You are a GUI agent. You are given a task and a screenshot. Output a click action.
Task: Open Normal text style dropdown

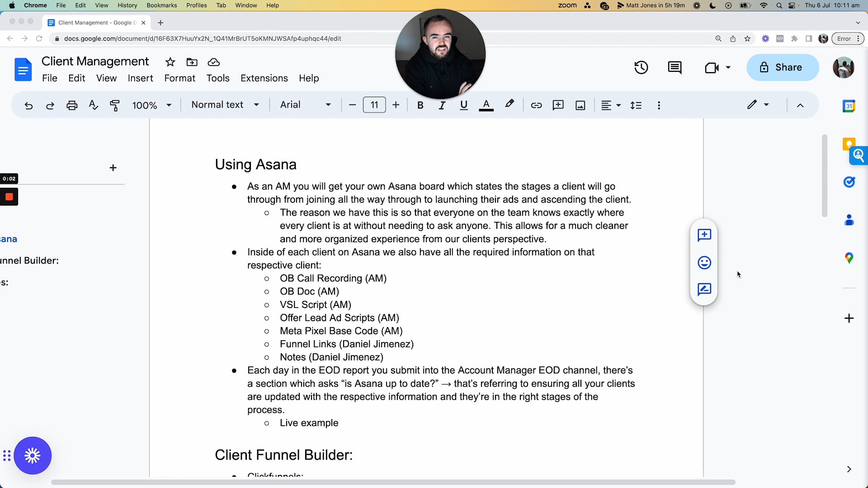225,105
